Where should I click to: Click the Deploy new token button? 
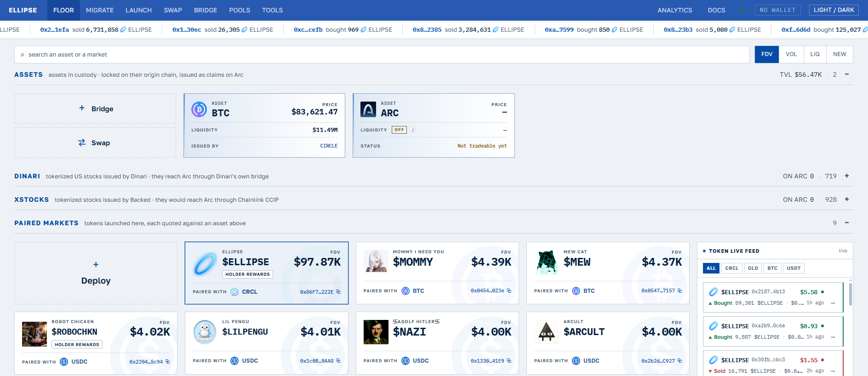[96, 273]
